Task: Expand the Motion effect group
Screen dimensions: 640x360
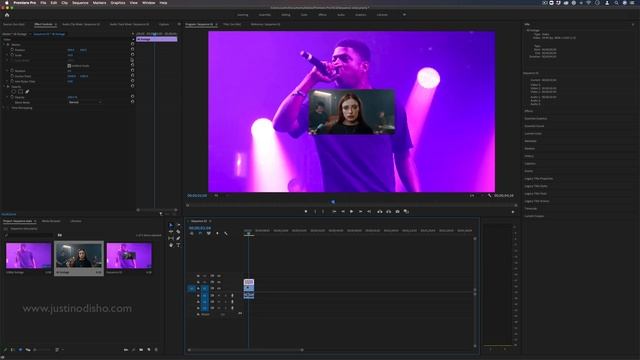Action: 4,44
